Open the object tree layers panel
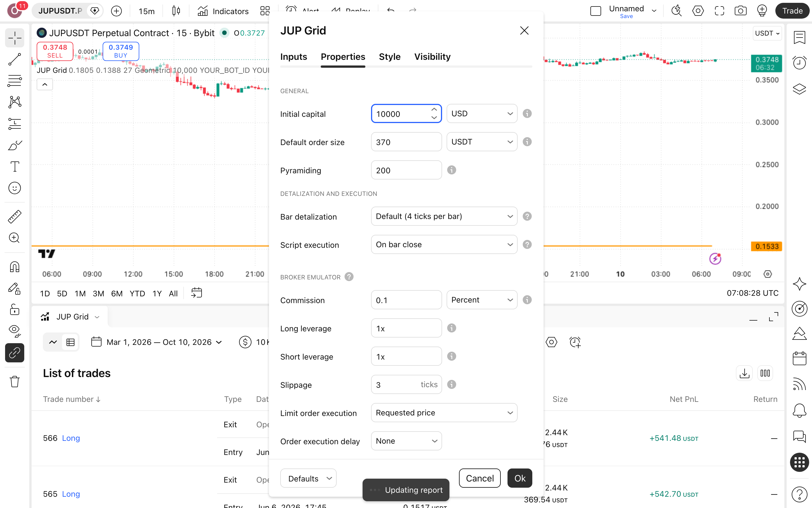 tap(800, 89)
